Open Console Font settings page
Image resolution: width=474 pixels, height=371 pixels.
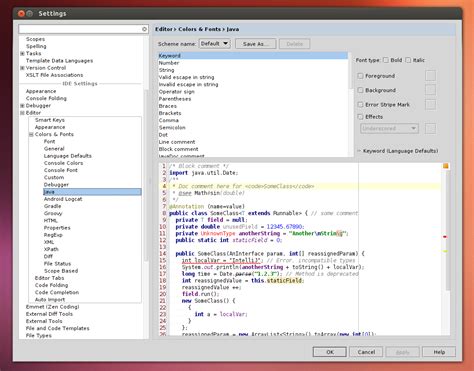[61, 170]
